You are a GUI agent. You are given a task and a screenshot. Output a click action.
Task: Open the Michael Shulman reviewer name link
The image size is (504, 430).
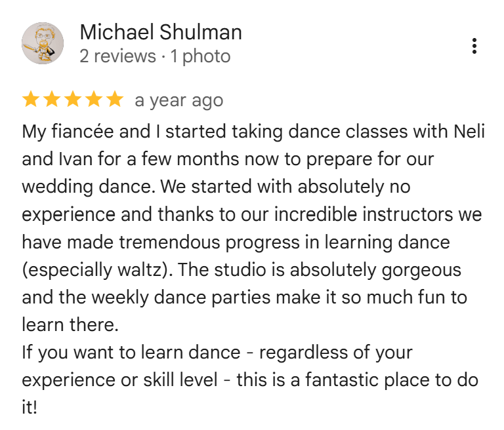click(161, 32)
